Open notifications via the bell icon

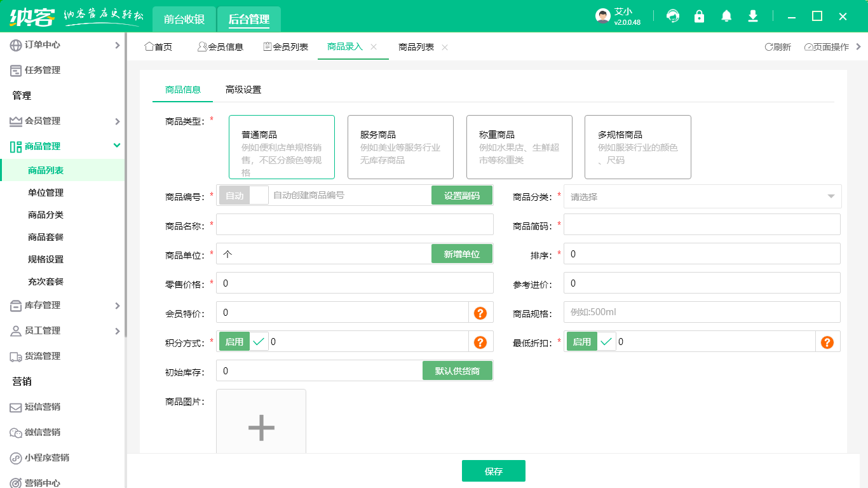coord(726,16)
